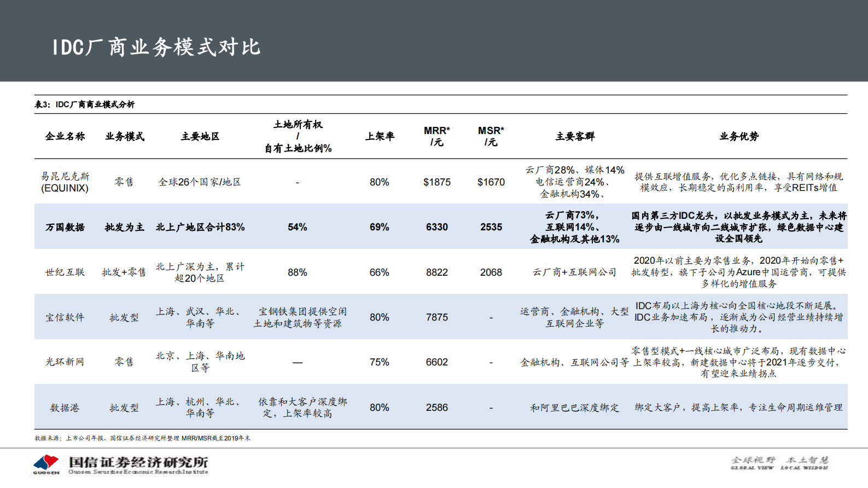Click the 'MRR*/元' column header
The image size is (868, 488).
436,136
